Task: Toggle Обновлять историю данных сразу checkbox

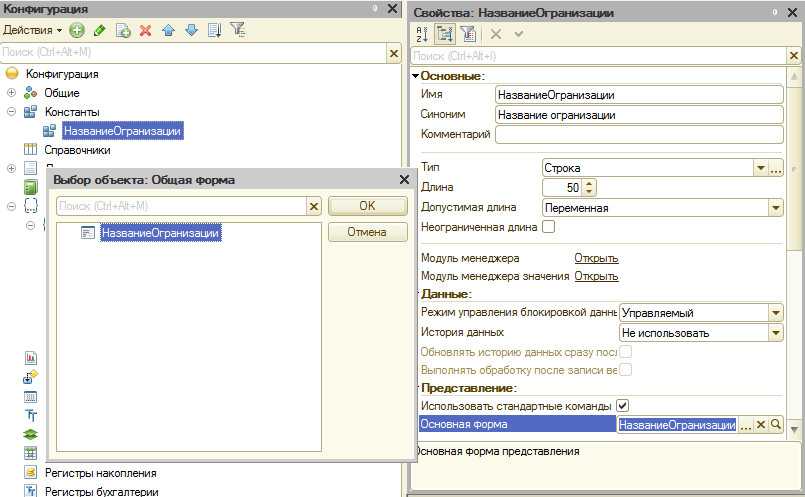Action: click(625, 352)
